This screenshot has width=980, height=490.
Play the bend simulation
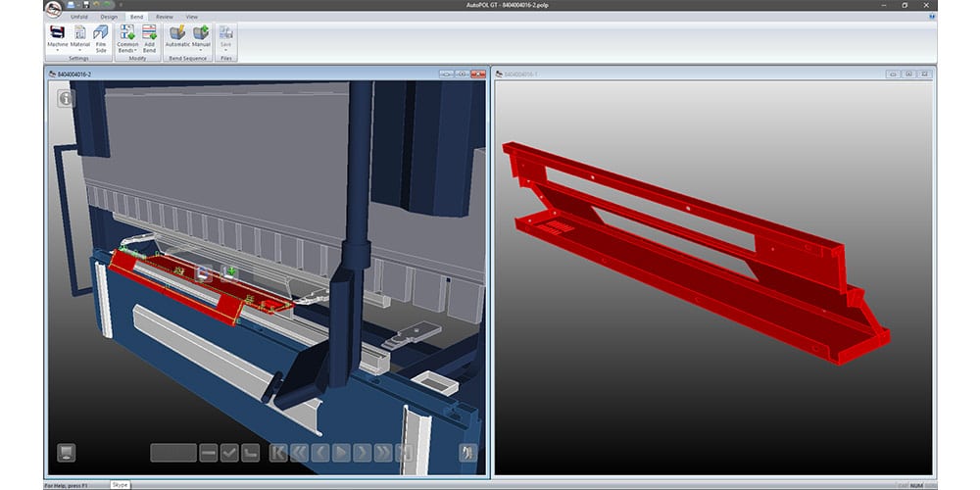(x=341, y=453)
